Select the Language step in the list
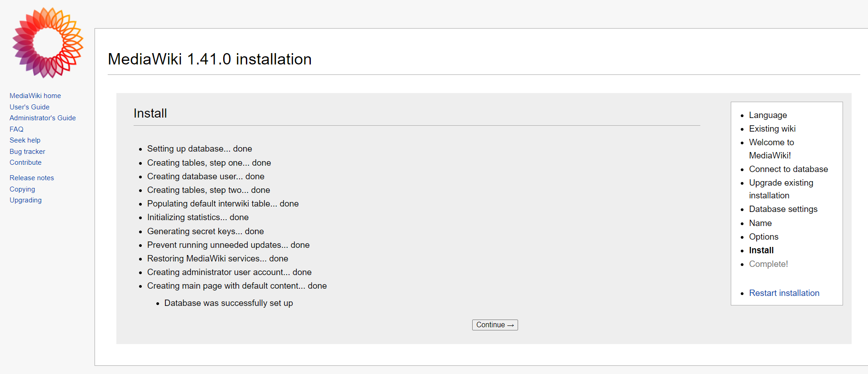This screenshot has width=868, height=374. click(768, 115)
